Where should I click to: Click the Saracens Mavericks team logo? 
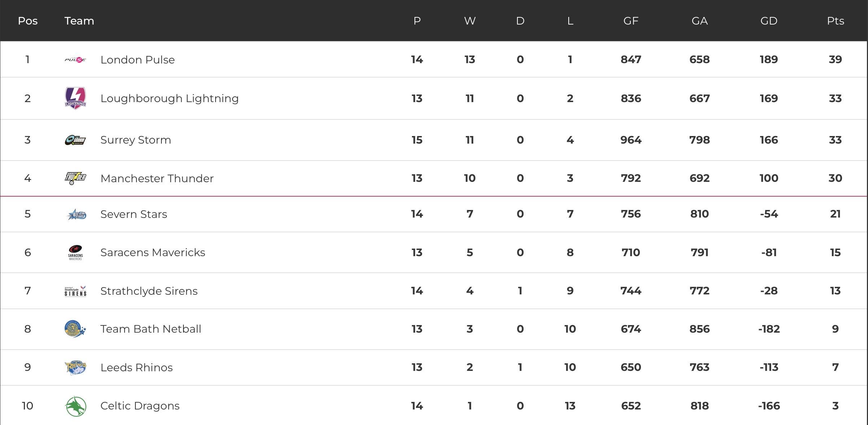click(x=75, y=253)
